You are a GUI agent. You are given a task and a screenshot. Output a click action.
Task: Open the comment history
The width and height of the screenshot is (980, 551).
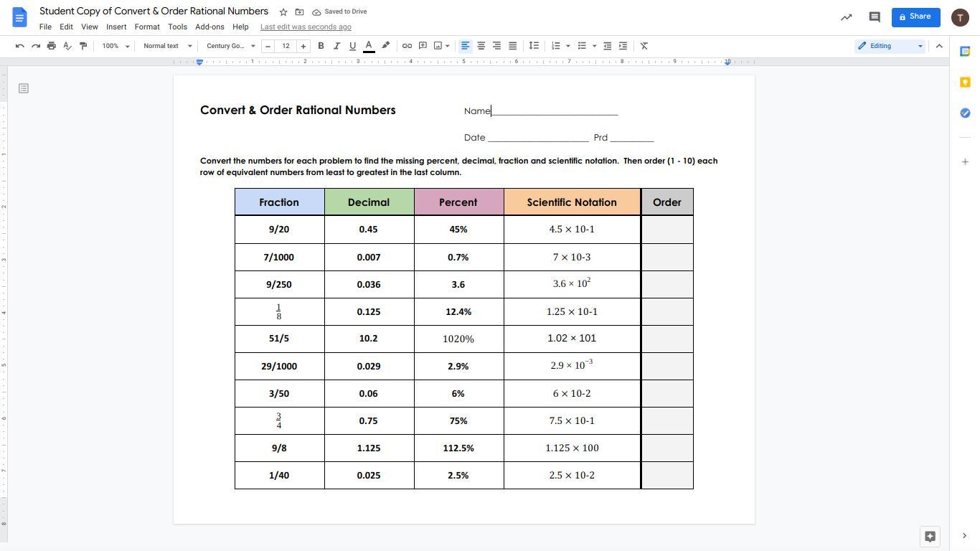pos(875,17)
